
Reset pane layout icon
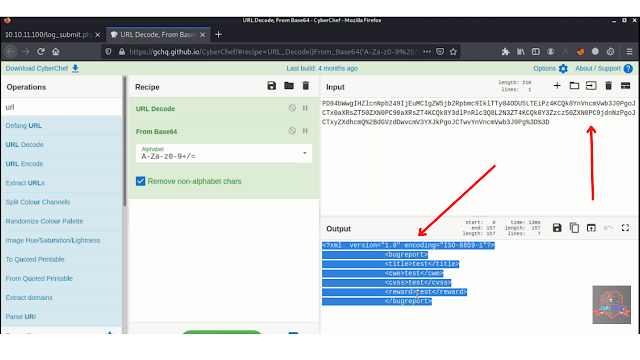[625, 86]
